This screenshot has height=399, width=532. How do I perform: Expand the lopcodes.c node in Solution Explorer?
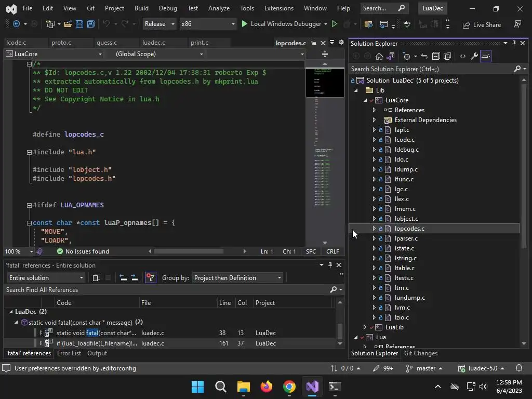point(374,229)
